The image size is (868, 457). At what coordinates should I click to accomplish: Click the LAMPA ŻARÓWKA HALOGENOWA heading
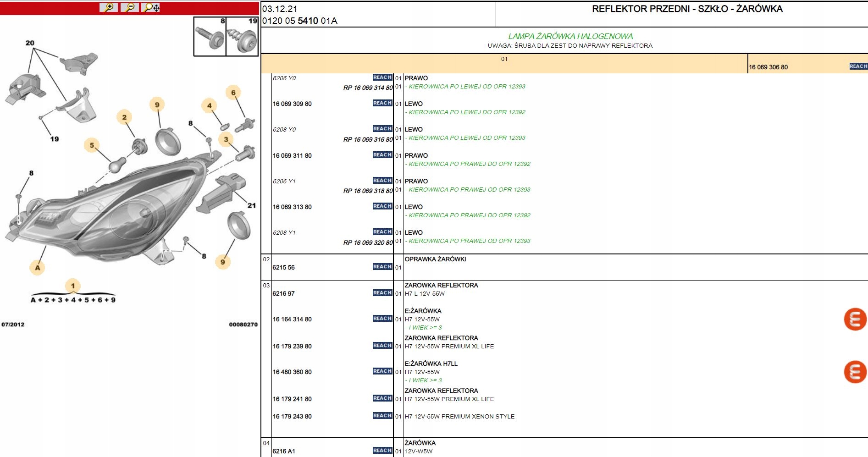(x=570, y=36)
